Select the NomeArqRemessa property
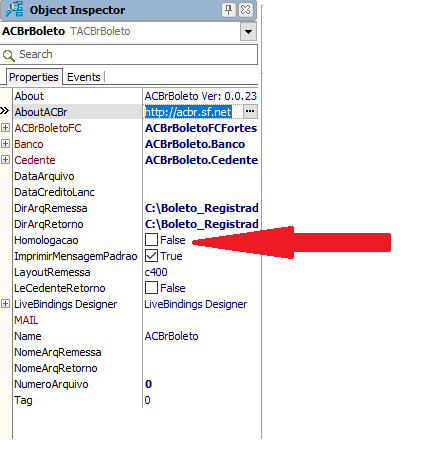The height and width of the screenshot is (452, 446). 58,352
